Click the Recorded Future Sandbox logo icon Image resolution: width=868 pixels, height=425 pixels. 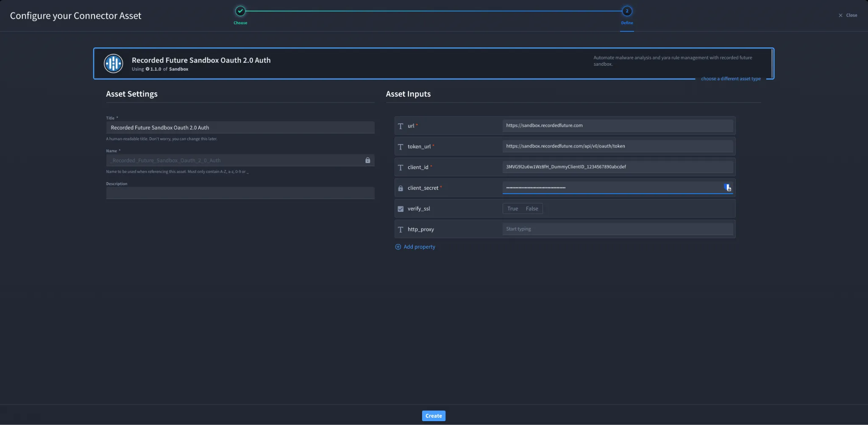coord(113,64)
